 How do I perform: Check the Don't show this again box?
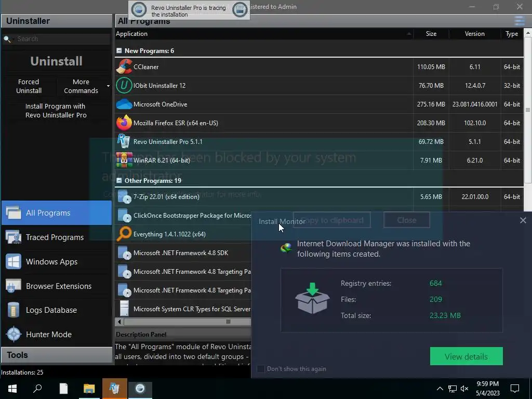coord(261,369)
